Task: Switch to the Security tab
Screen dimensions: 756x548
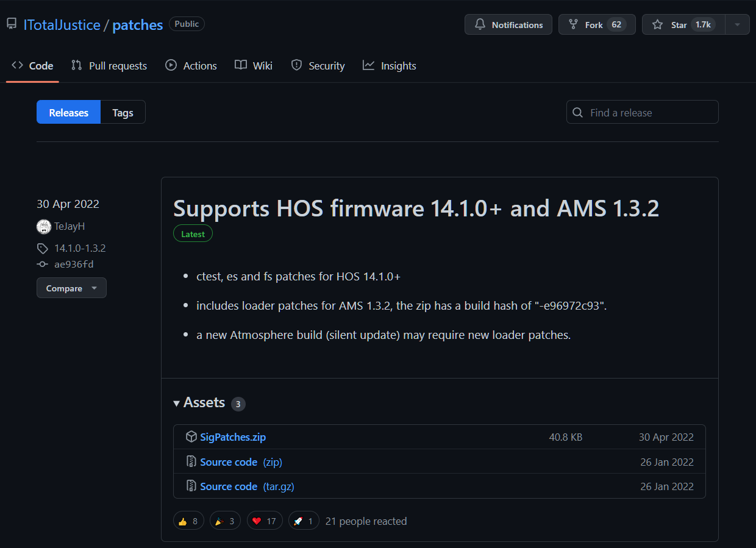Action: pyautogui.click(x=318, y=65)
